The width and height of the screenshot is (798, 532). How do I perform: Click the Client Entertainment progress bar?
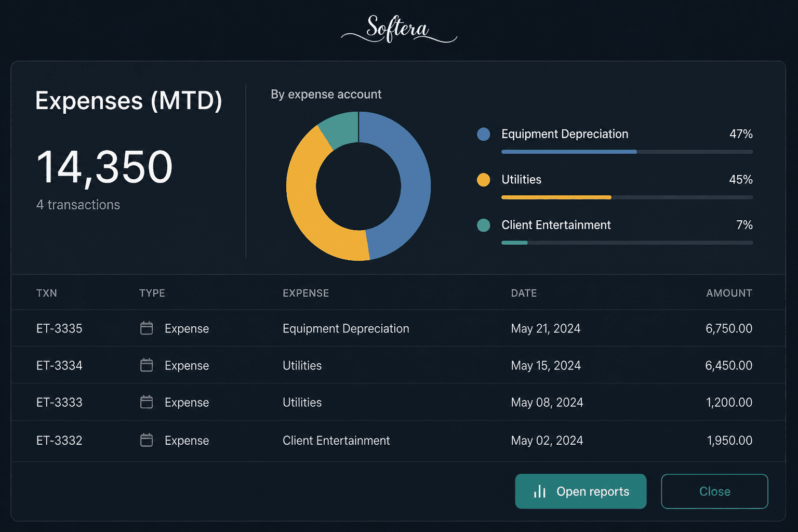click(x=627, y=243)
